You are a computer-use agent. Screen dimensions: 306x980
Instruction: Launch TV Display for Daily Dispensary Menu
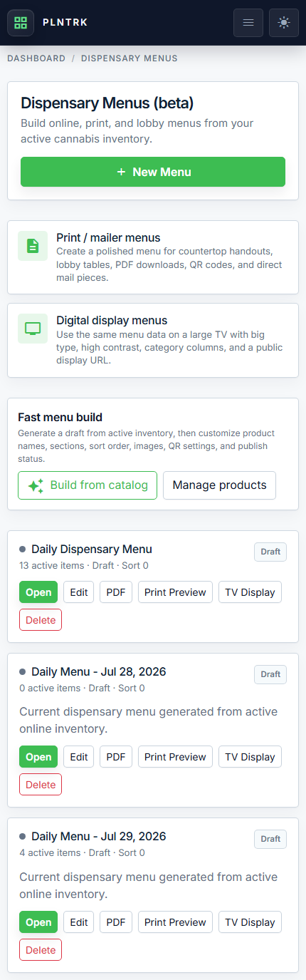pos(250,592)
